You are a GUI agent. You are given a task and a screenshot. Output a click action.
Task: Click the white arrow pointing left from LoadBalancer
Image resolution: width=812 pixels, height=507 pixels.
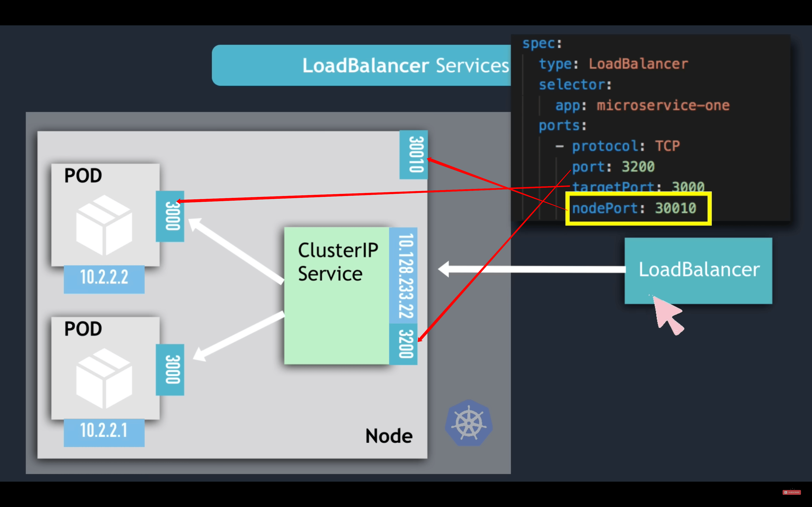(x=532, y=269)
